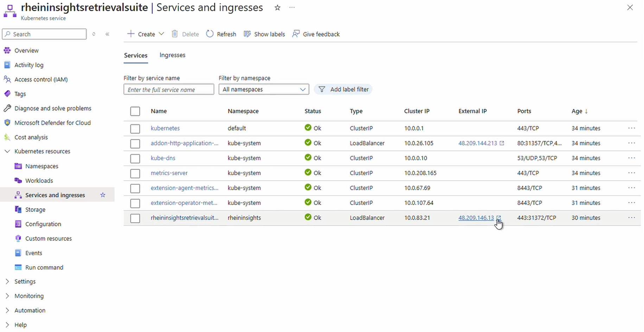The width and height of the screenshot is (644, 332).
Task: Open the addon-http-application service link
Action: click(x=185, y=143)
